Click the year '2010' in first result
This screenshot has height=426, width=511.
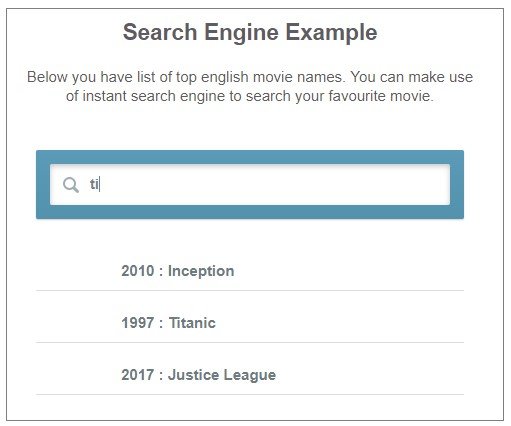[138, 271]
